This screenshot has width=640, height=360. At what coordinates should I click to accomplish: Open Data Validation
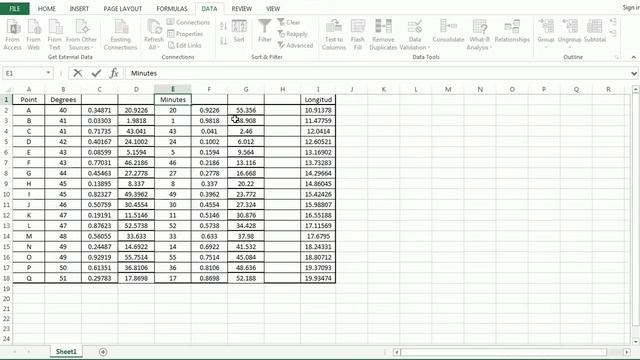pos(414,35)
